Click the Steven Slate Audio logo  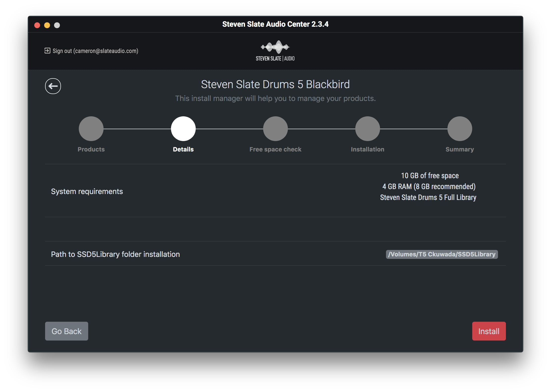[x=275, y=51]
